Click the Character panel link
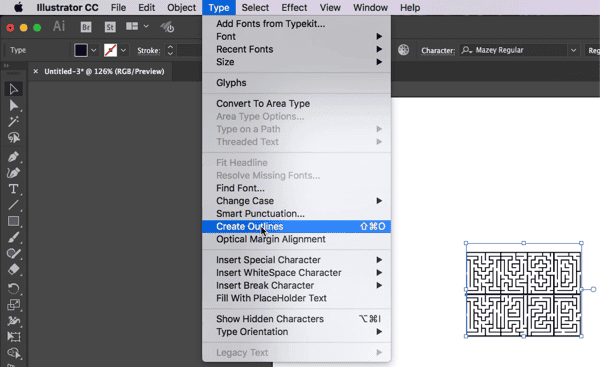 [x=438, y=51]
